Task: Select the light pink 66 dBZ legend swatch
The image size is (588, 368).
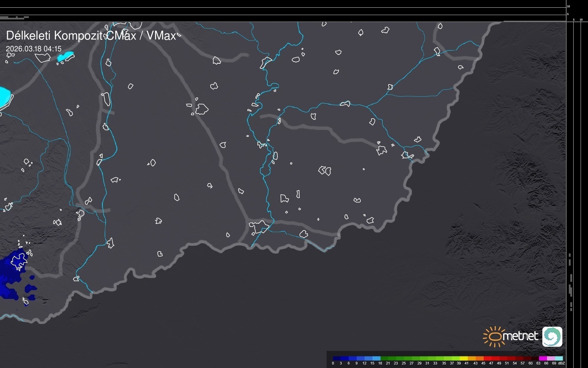Action: pyautogui.click(x=551, y=358)
